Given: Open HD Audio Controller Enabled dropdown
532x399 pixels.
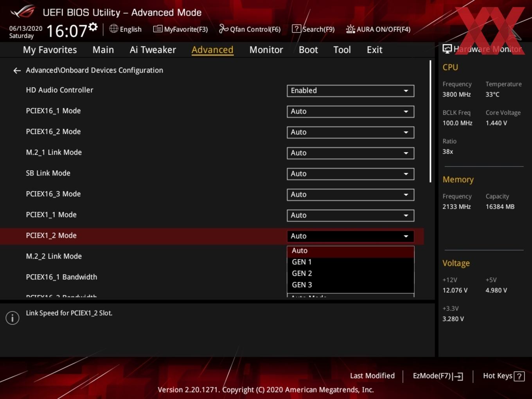Looking at the screenshot, I should pos(350,91).
